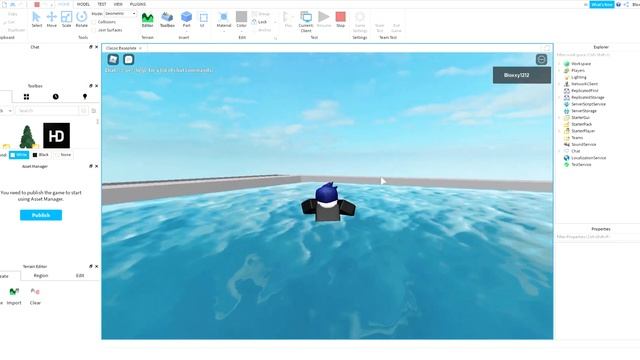Select ServerScriptService in Explorer
640x360 pixels.
click(x=588, y=104)
